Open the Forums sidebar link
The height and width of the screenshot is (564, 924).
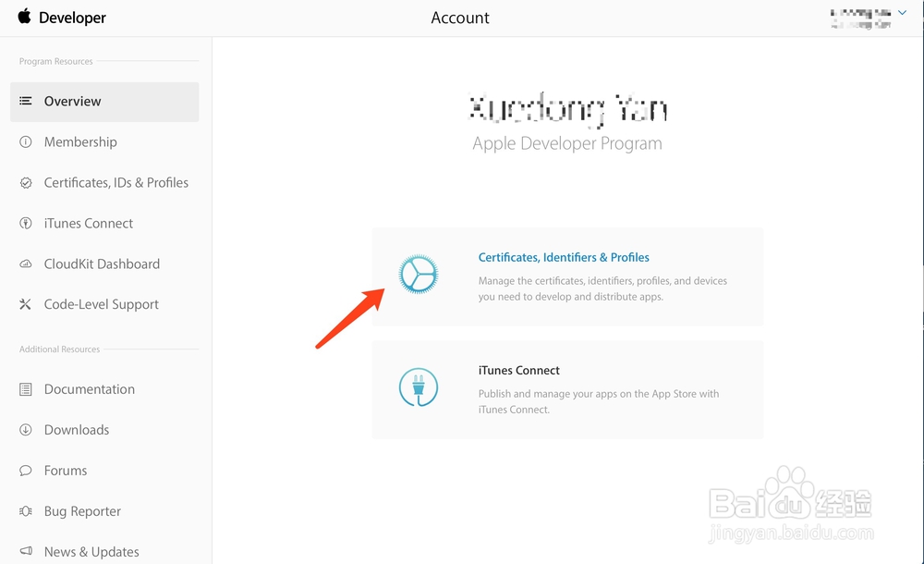(66, 471)
